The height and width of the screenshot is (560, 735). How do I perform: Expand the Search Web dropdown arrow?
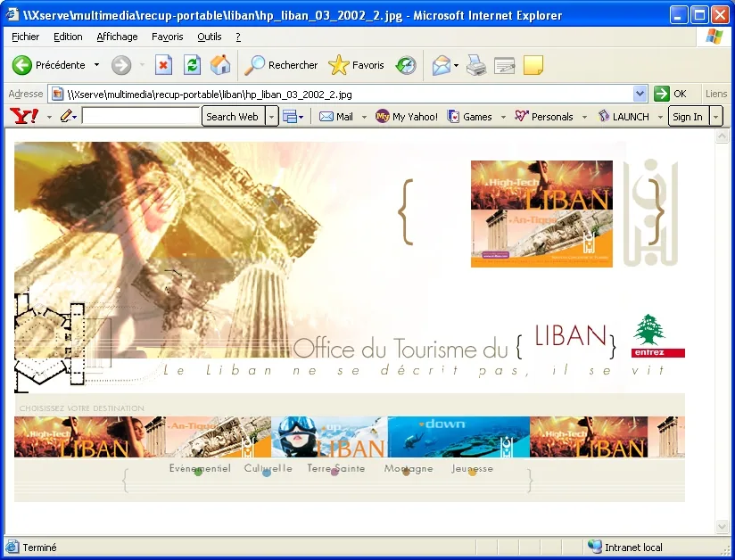click(272, 116)
